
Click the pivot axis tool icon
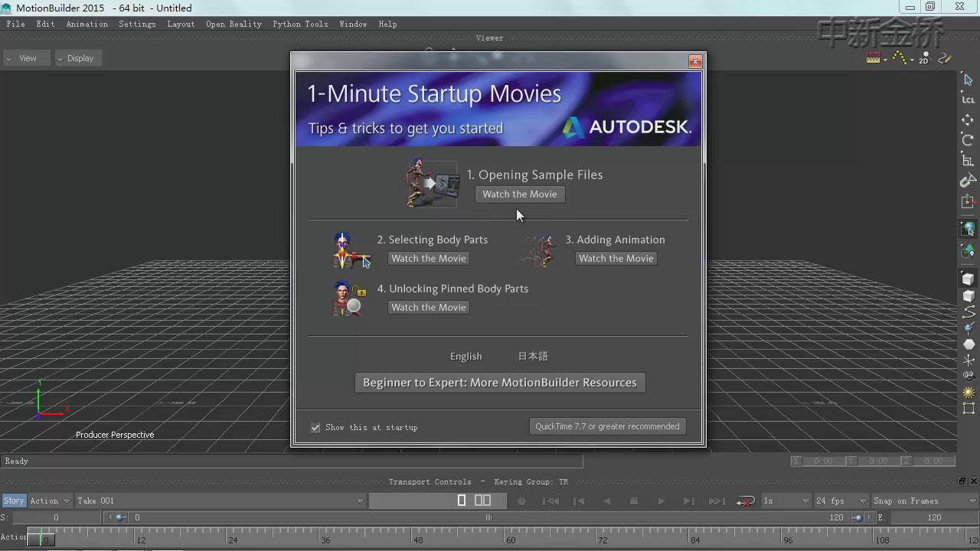click(968, 202)
